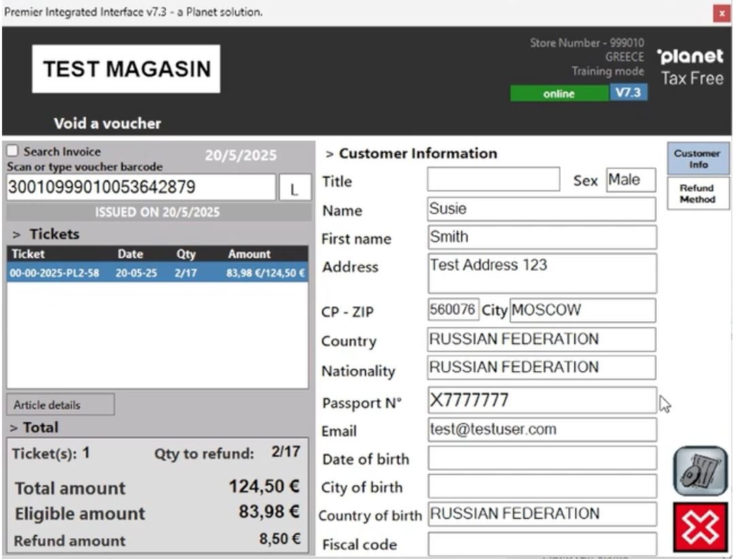Image resolution: width=733 pixels, height=560 pixels.
Task: Click into the voucher barcode input field
Action: coord(141,188)
